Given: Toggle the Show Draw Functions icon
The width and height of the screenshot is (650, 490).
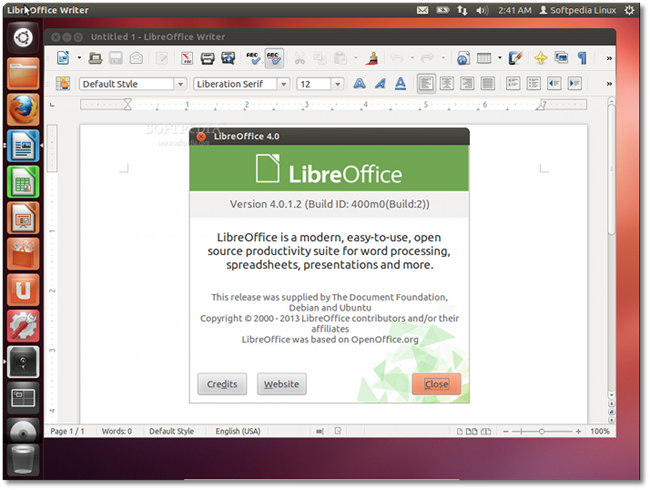Looking at the screenshot, I should click(515, 58).
